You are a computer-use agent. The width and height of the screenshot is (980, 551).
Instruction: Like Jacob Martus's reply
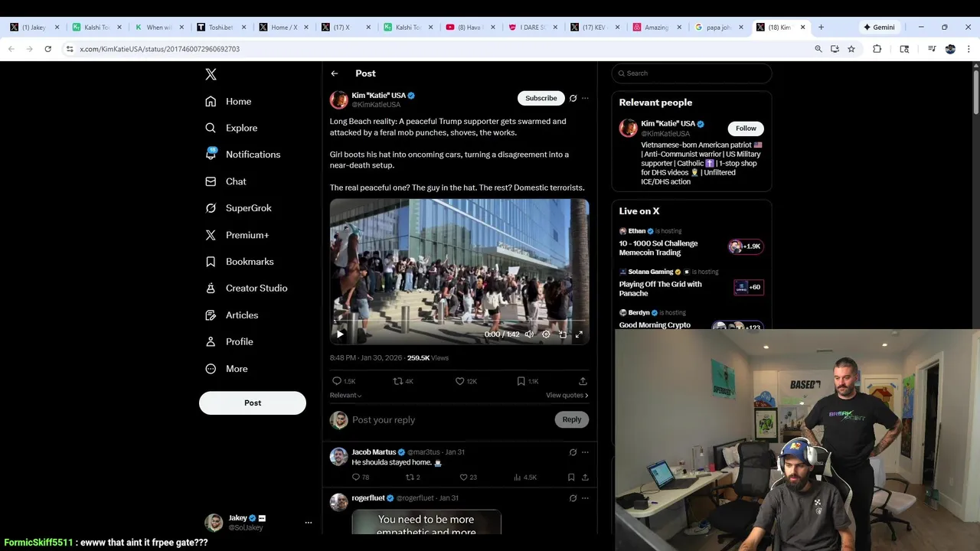(x=467, y=478)
